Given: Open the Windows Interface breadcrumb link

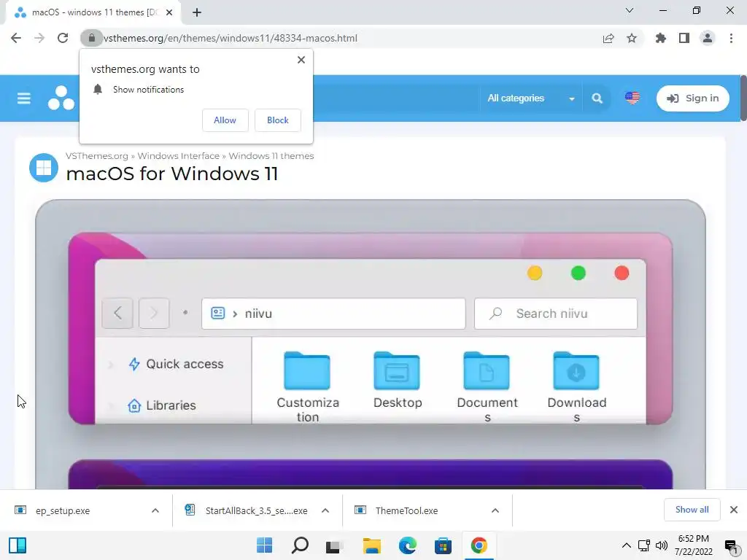Looking at the screenshot, I should [x=178, y=156].
